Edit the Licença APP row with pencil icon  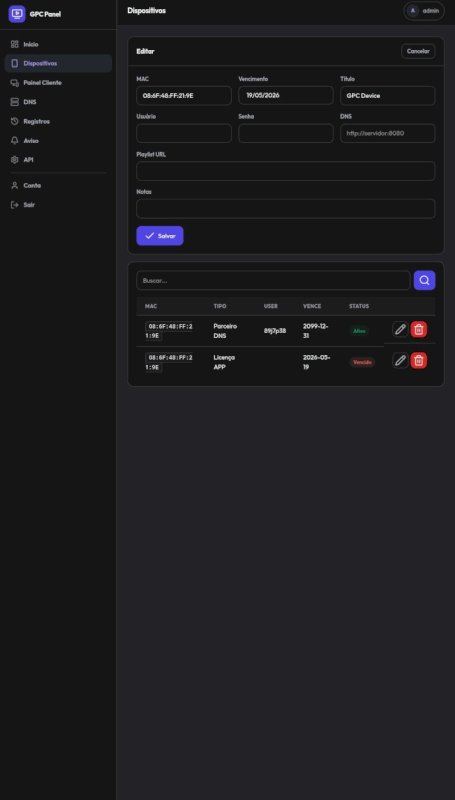coord(400,361)
